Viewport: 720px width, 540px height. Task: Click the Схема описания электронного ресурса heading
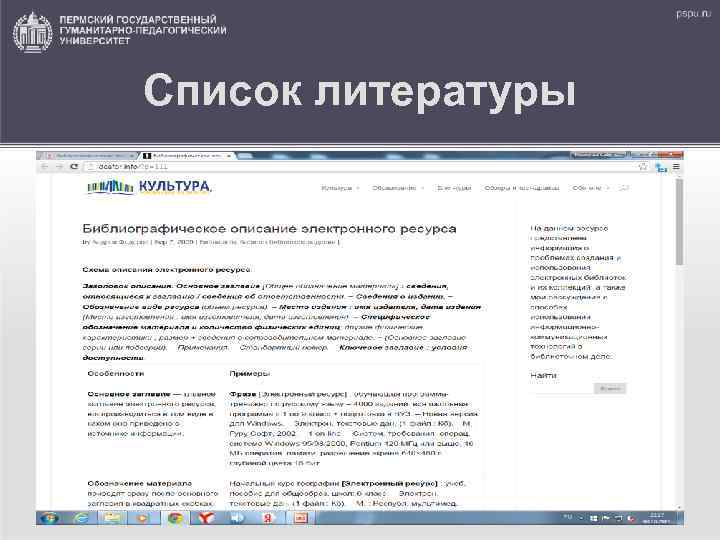pos(167,270)
